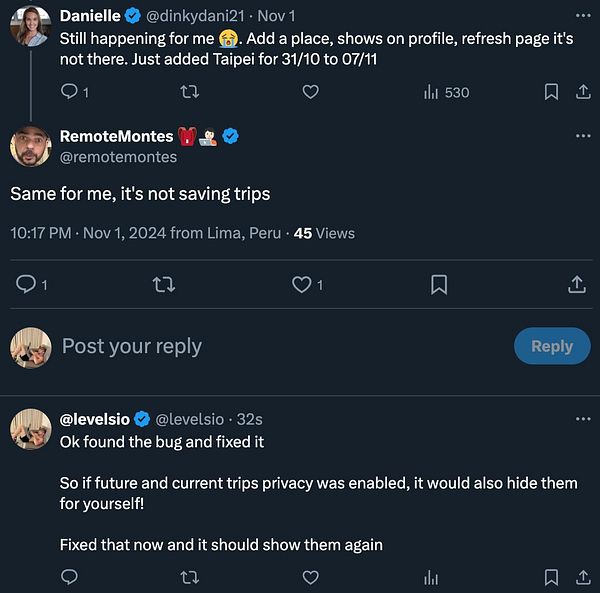View analytics showing 530 views
600x593 pixels.
coord(446,92)
